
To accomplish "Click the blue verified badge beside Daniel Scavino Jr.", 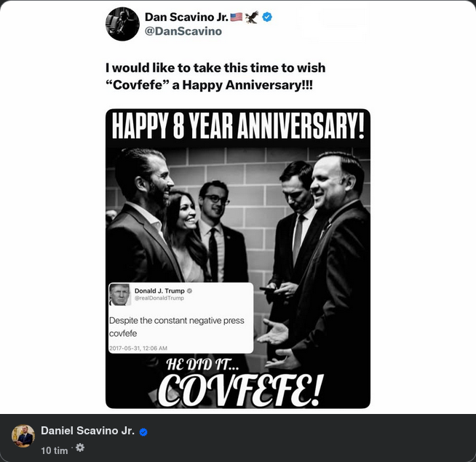I will point(143,432).
